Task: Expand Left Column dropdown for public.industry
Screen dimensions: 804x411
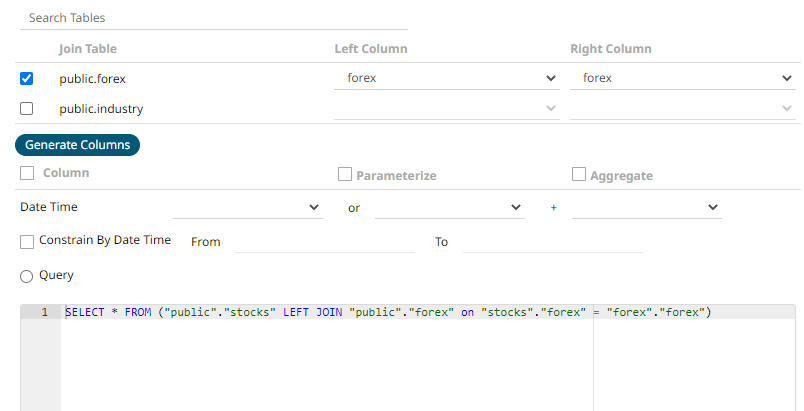Action: coord(447,108)
